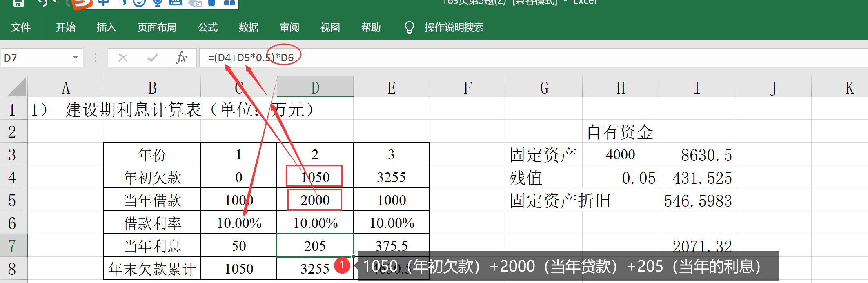Click the formula bar resize dots handle
Image resolution: width=868 pixels, height=283 pixels.
(x=95, y=58)
